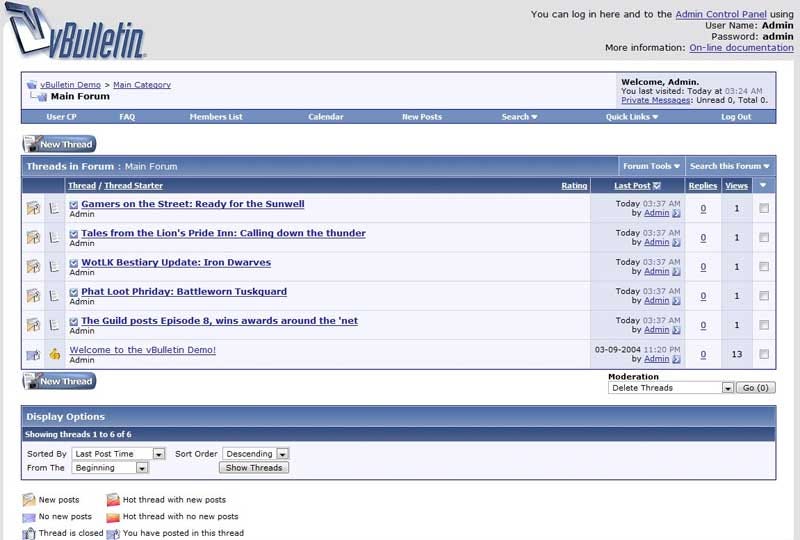Click the post icon in The Guild posts Episode 8 row
Image resolution: width=800 pixels, height=540 pixels.
[54, 325]
